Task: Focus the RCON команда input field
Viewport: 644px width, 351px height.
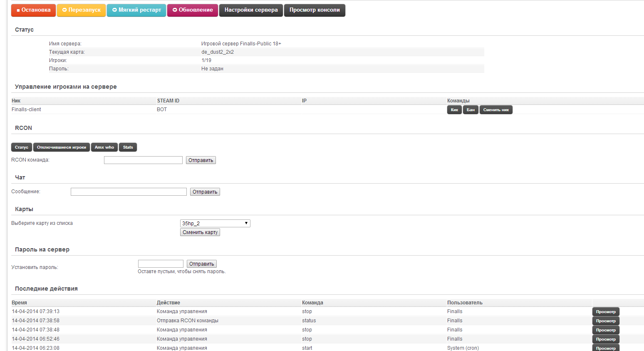Action: (143, 160)
